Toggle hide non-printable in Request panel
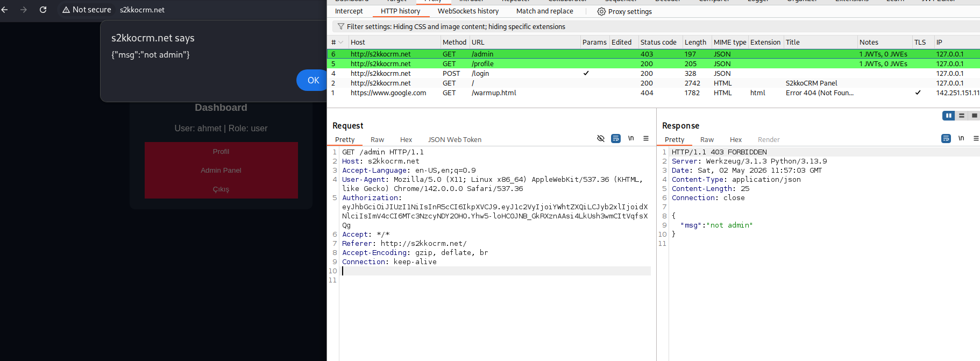Image resolution: width=980 pixels, height=361 pixels. pos(601,138)
